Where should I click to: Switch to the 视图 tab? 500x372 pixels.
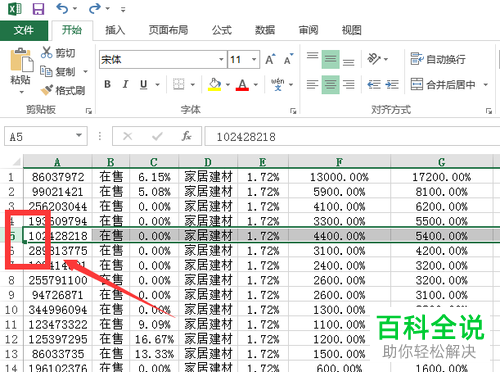(x=352, y=30)
